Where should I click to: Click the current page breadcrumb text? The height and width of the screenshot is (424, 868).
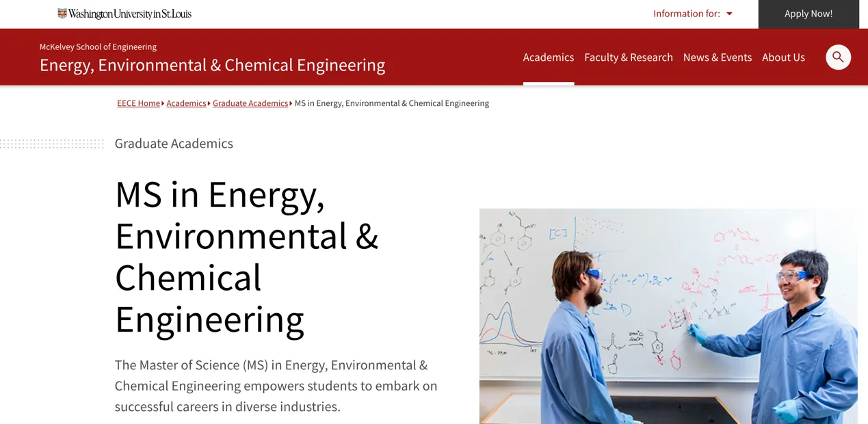click(x=391, y=103)
